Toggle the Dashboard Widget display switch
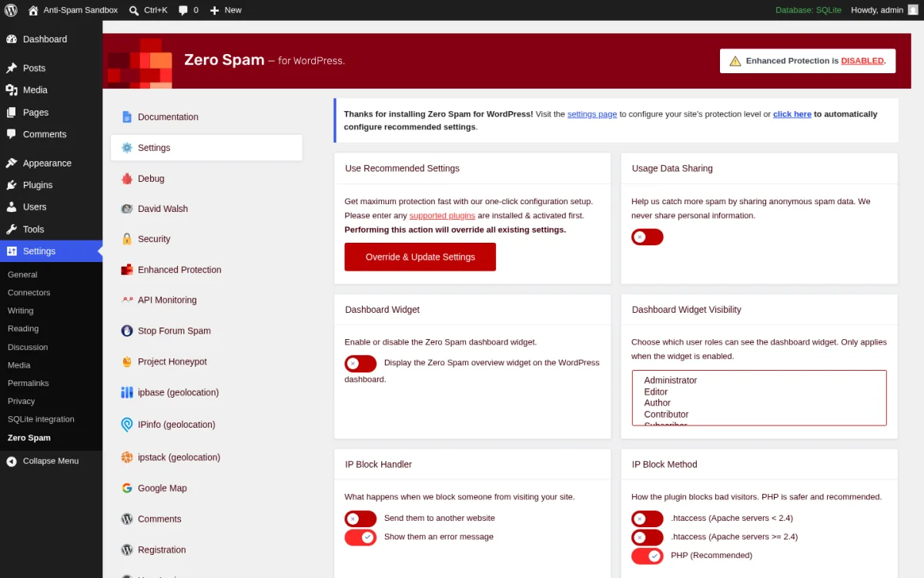The height and width of the screenshot is (578, 924). tap(360, 364)
